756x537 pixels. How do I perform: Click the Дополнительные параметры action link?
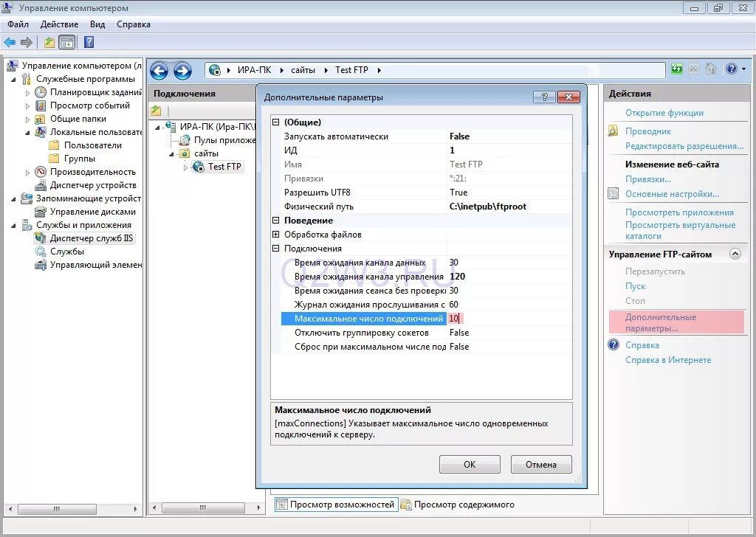661,322
